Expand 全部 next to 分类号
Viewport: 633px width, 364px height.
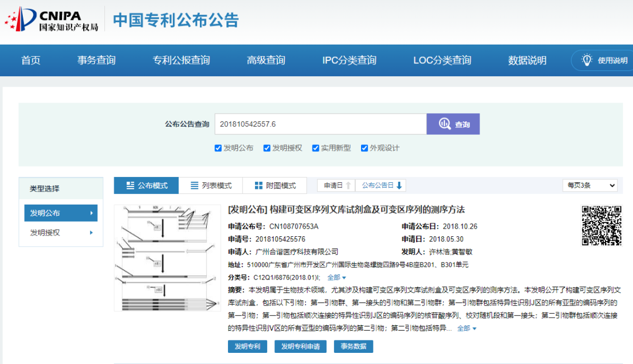[336, 277]
